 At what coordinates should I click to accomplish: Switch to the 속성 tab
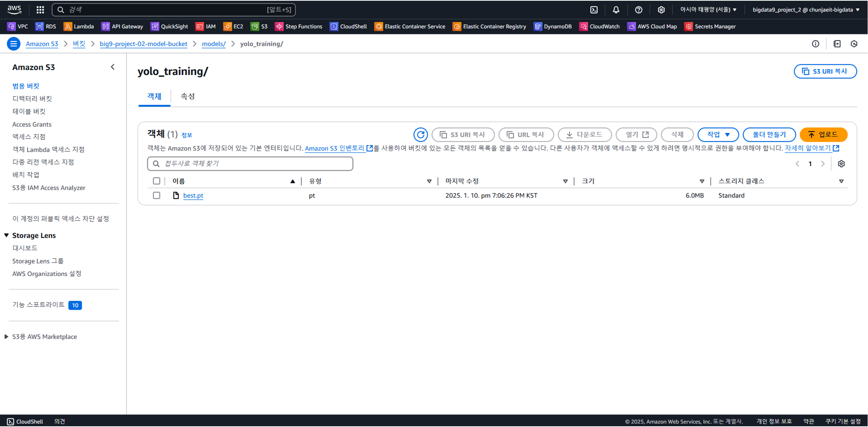click(x=187, y=97)
